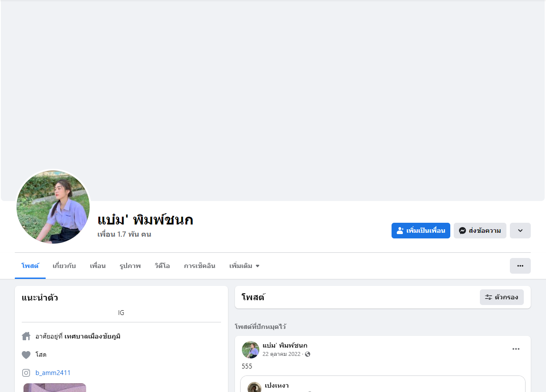Open the การเช็คอิน tab
This screenshot has width=546, height=392.
click(200, 266)
